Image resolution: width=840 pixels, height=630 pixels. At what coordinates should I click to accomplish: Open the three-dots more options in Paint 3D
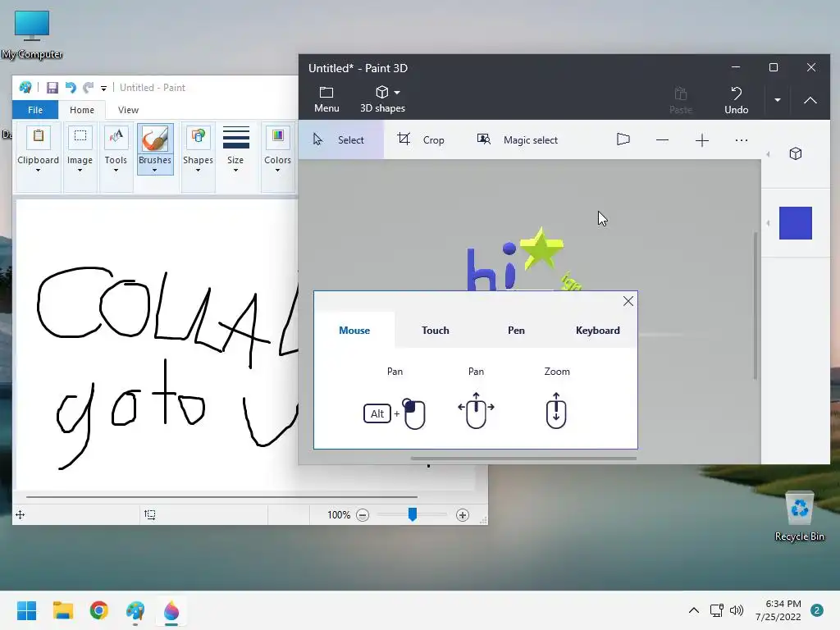[742, 140]
